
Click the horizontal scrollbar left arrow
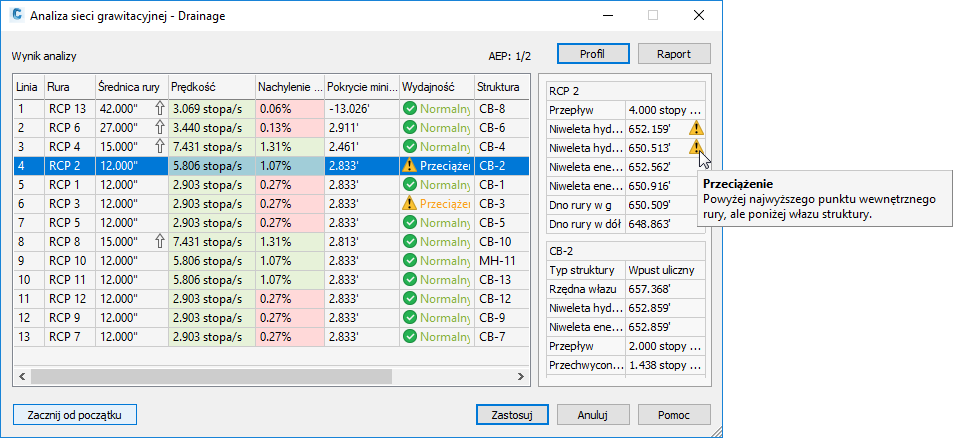[21, 376]
